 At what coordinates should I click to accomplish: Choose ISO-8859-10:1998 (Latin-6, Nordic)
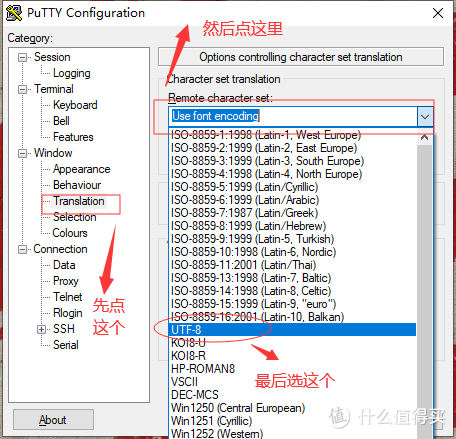tap(293, 252)
